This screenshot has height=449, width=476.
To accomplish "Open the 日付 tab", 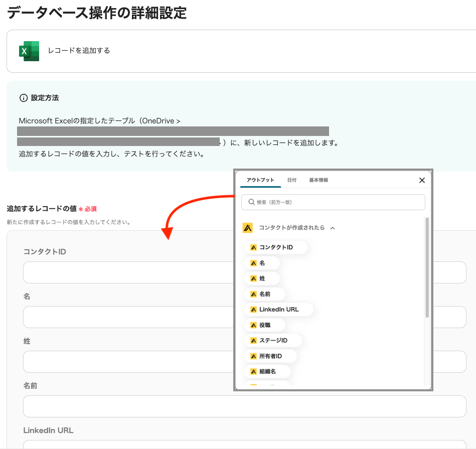I will point(291,180).
